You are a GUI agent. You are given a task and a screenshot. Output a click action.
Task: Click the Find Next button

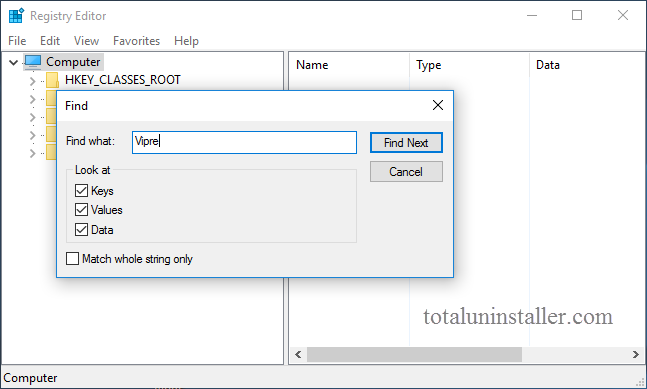(x=406, y=143)
